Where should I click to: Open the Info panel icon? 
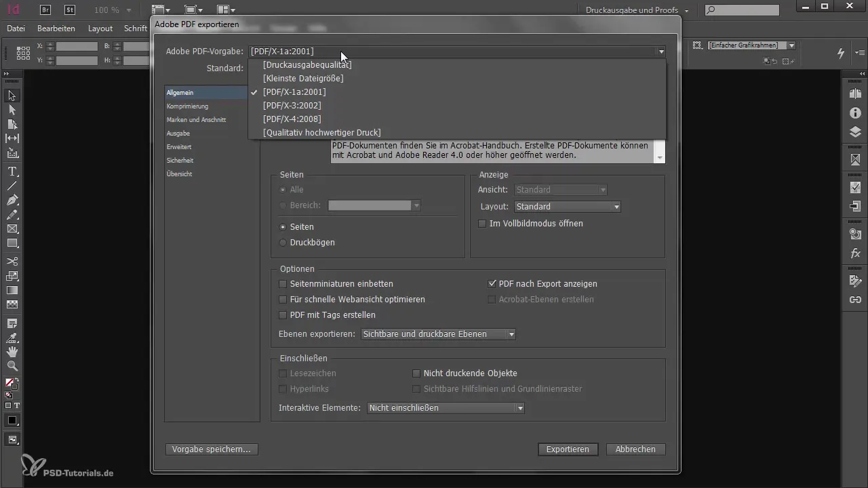point(855,113)
